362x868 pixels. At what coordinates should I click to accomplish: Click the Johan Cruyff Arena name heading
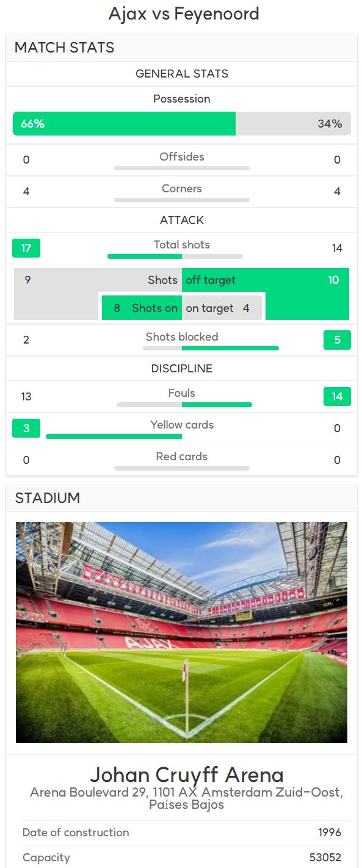tap(187, 775)
